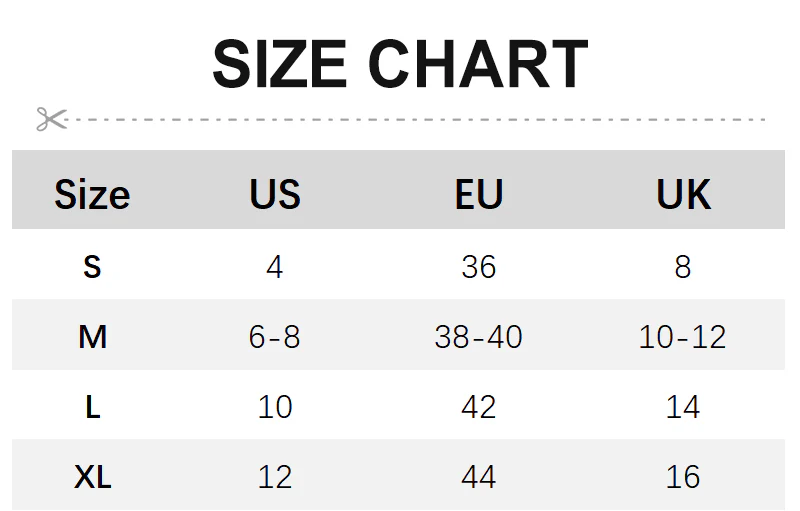Select the M size row label

(x=92, y=337)
